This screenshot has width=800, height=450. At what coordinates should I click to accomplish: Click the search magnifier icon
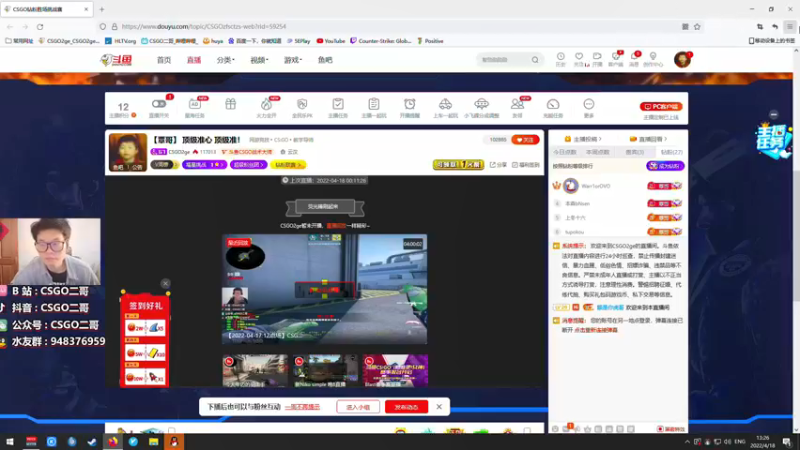coord(535,60)
